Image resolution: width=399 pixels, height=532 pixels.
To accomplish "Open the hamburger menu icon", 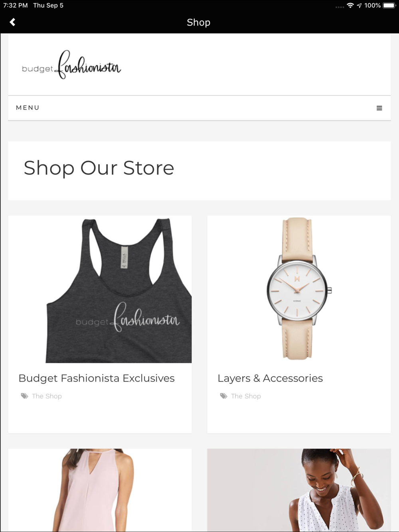I will coord(379,108).
